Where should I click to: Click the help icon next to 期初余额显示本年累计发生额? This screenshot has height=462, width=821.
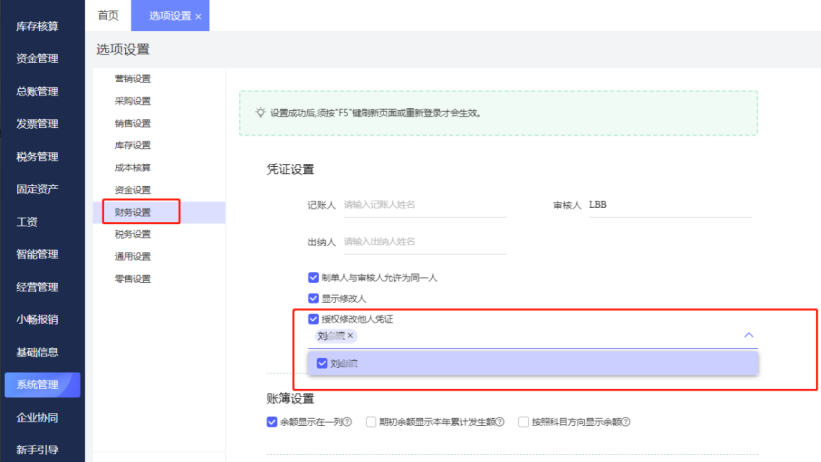[x=500, y=422]
